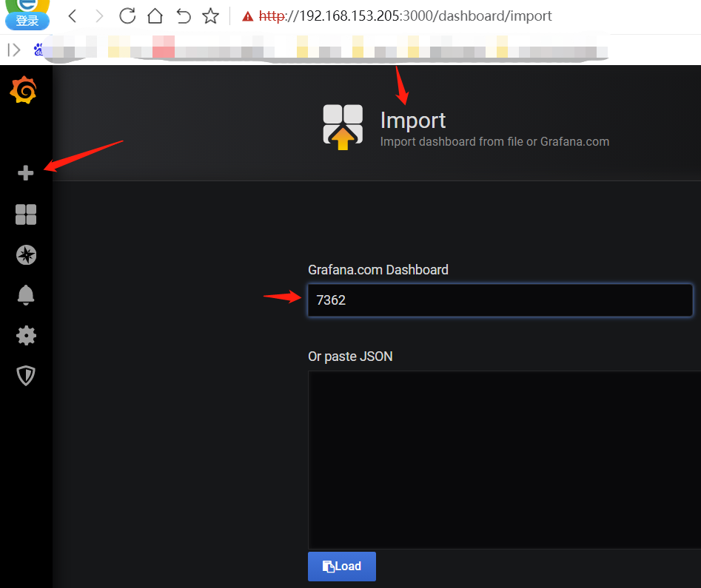Open the Create plus menu in sidebar
The image size is (701, 588).
(x=25, y=173)
